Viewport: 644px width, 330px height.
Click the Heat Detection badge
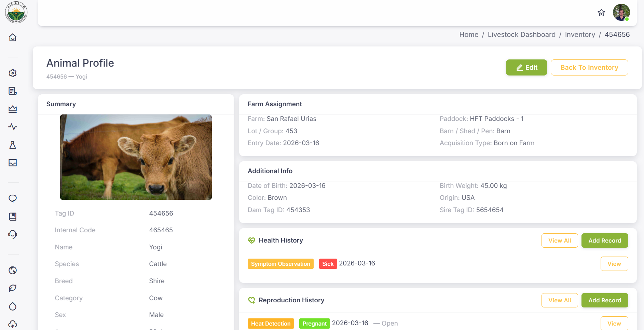tap(271, 324)
